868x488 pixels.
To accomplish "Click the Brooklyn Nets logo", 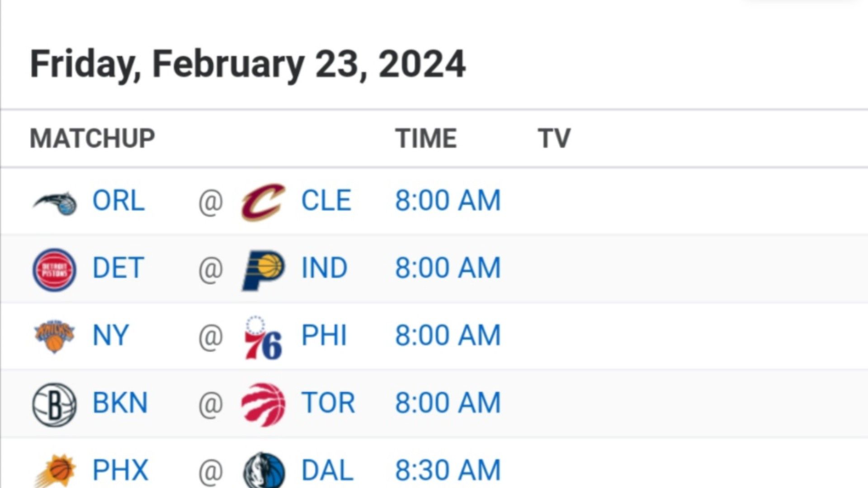I will (55, 404).
